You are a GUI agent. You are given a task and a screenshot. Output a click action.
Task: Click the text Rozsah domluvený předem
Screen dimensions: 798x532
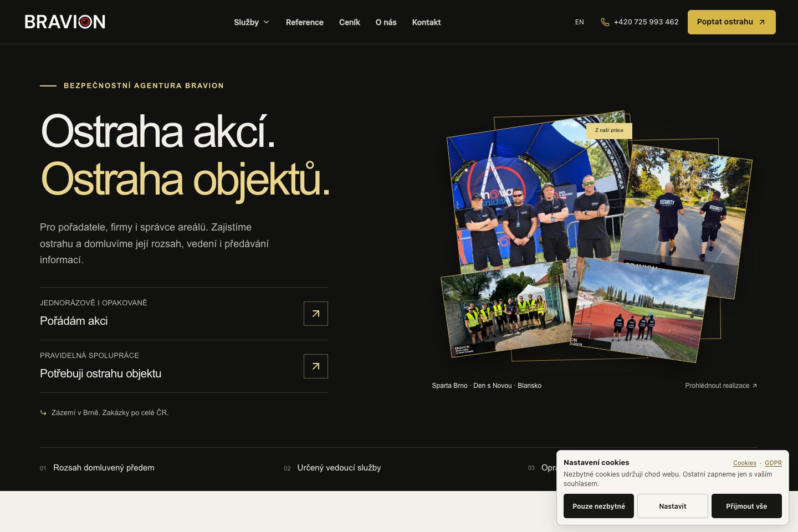(x=104, y=468)
